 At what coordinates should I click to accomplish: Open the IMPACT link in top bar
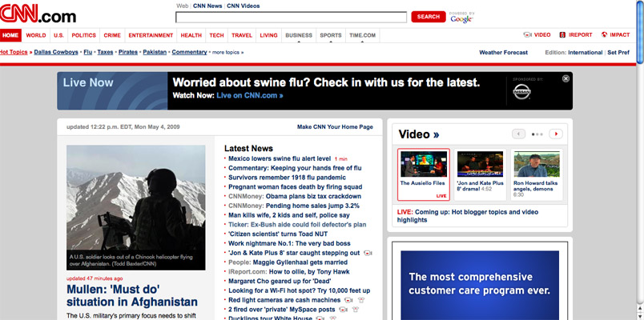pos(615,35)
